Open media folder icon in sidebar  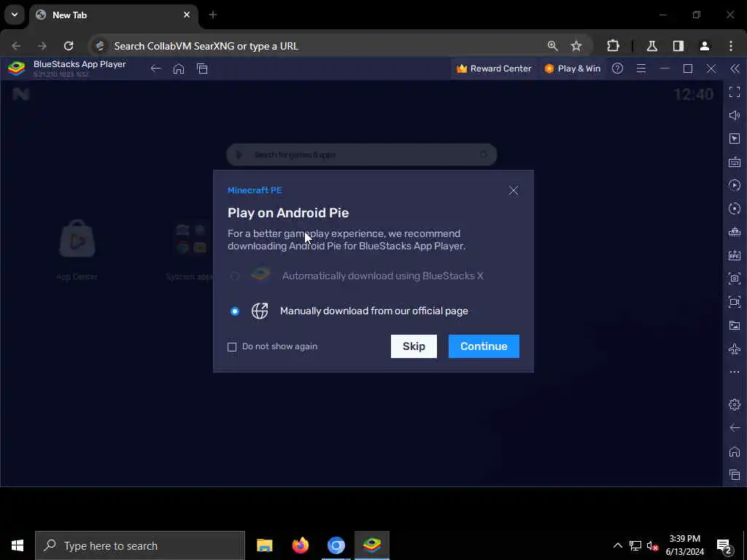(735, 325)
